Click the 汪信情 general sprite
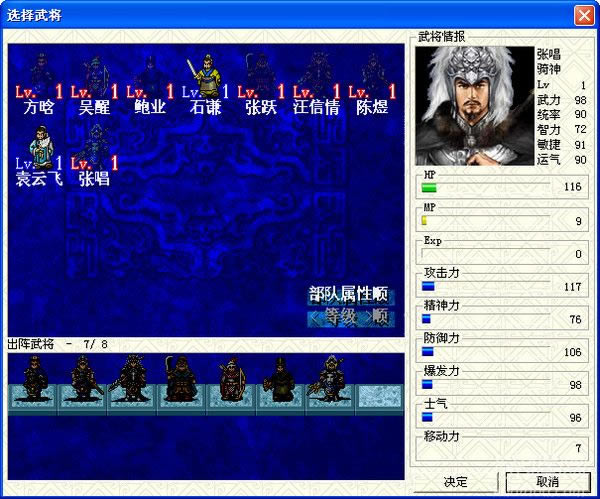The image size is (600, 499). (x=315, y=78)
